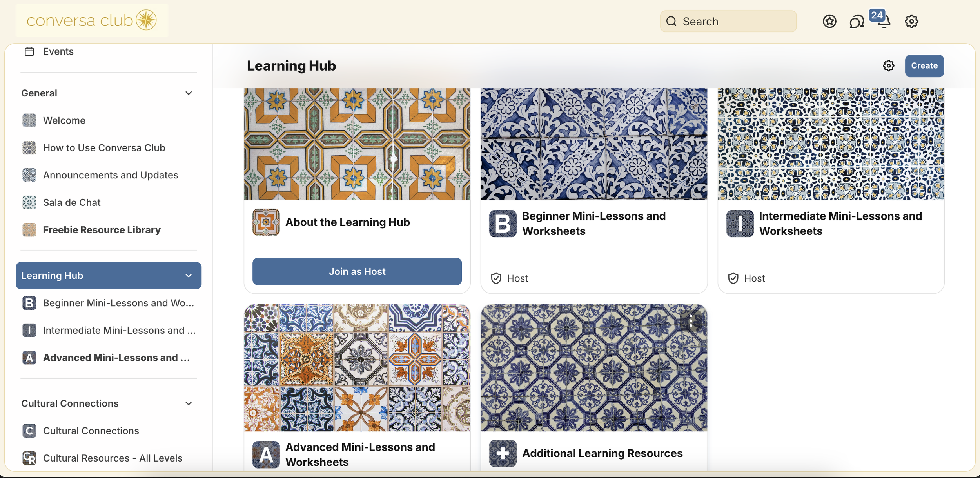Open the star rewards icon in top bar
This screenshot has height=478, width=980.
tap(829, 21)
